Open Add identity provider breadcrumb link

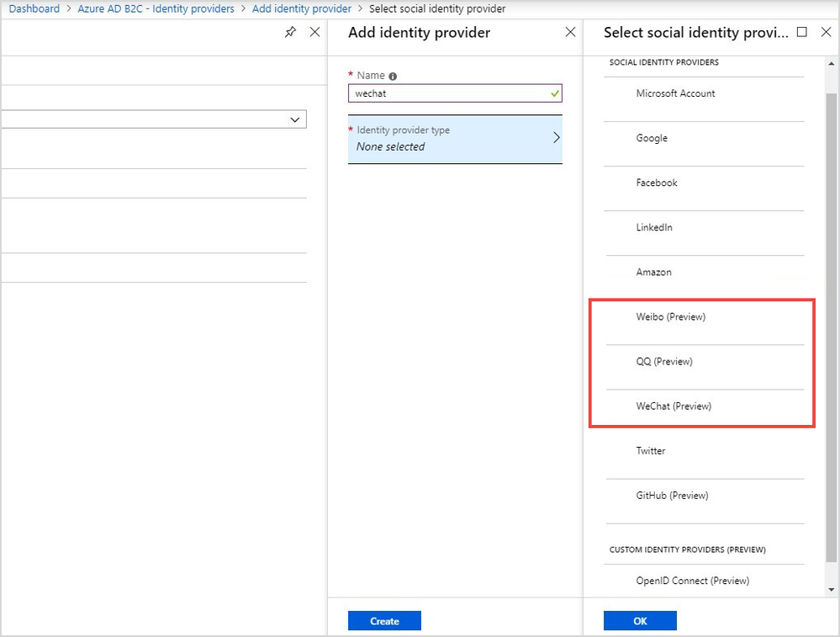[302, 8]
